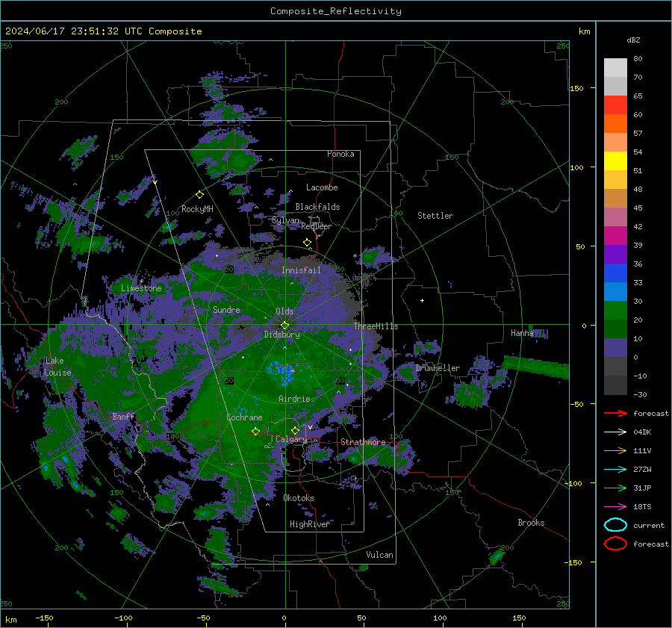
Task: Click the Olds city label
Action: tap(284, 311)
